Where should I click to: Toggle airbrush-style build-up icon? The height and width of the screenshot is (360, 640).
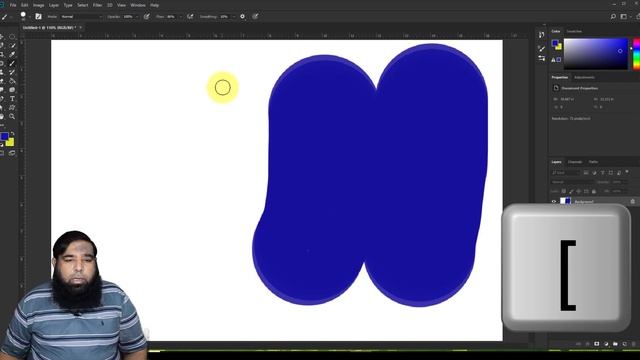click(x=190, y=16)
